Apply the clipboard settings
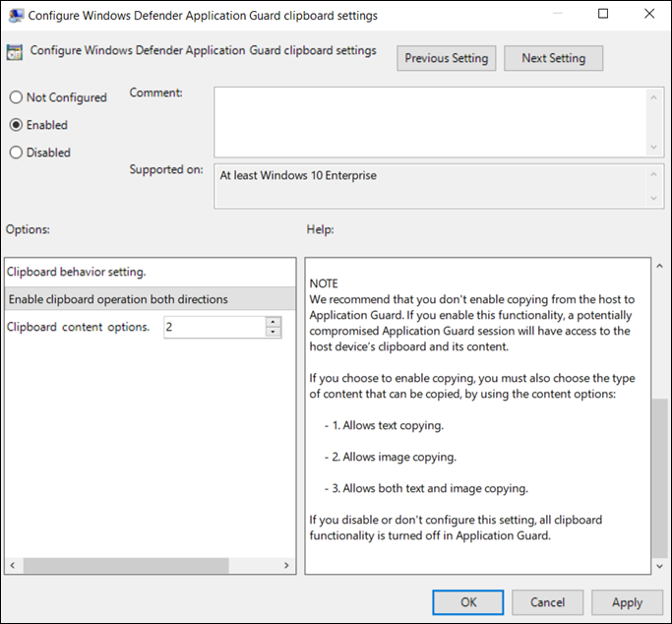This screenshot has height=624, width=672. [x=627, y=602]
